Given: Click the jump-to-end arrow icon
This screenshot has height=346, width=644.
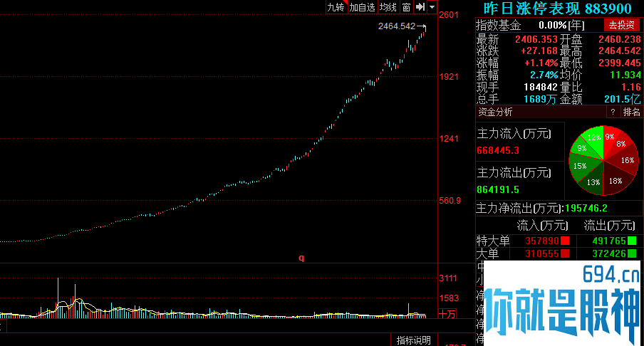Looking at the screenshot, I should [420, 7].
